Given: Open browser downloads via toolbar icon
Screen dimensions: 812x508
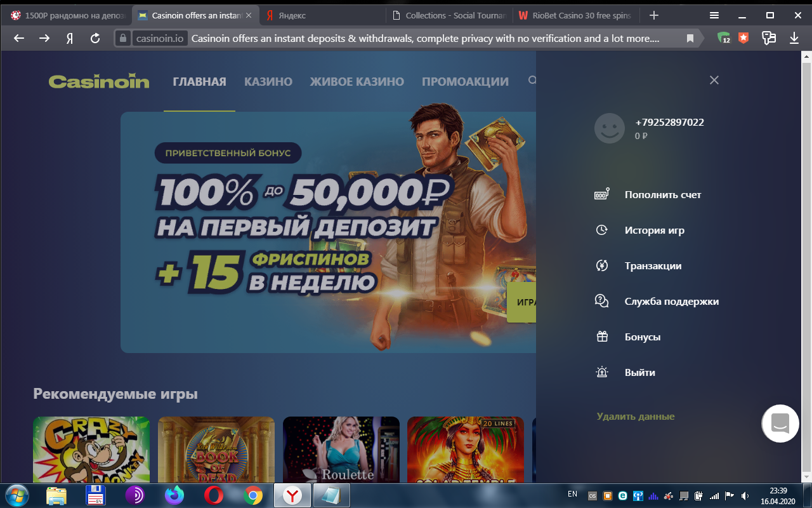Looking at the screenshot, I should click(794, 38).
